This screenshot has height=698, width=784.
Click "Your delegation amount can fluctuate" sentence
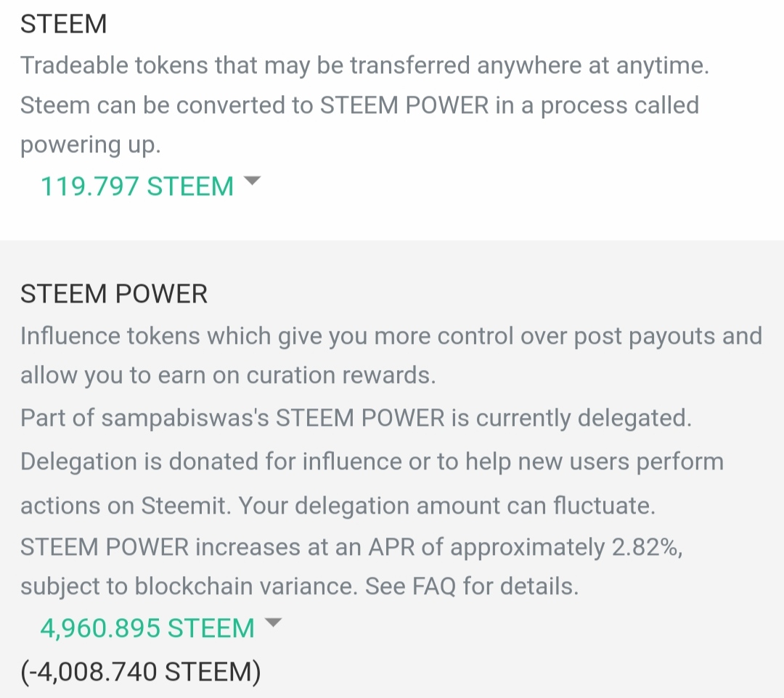447,506
